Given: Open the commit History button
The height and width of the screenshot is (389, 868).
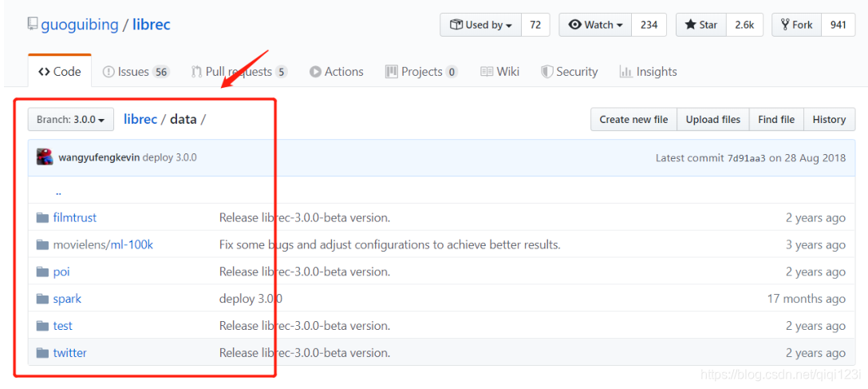Looking at the screenshot, I should click(829, 119).
